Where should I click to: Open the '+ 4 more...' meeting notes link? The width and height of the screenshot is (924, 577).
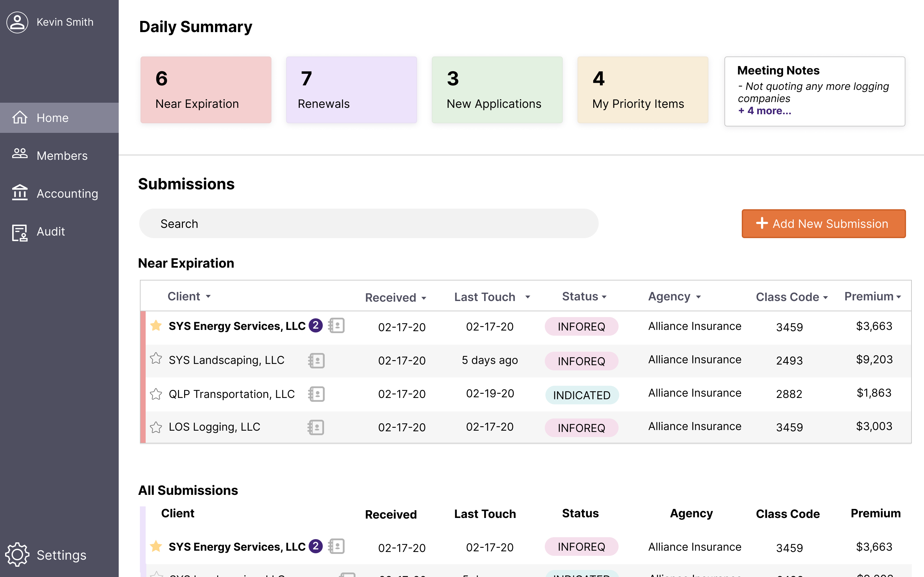765,111
